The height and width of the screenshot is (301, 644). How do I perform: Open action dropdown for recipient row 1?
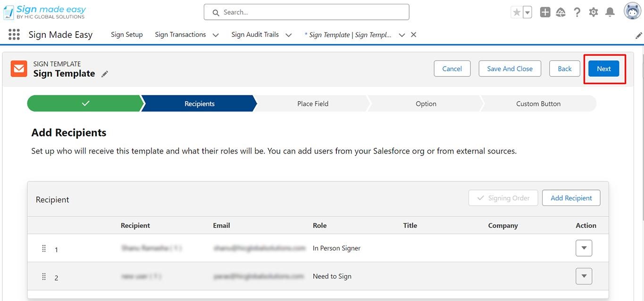[584, 248]
